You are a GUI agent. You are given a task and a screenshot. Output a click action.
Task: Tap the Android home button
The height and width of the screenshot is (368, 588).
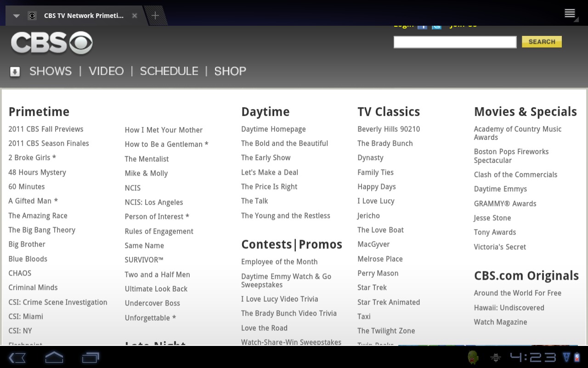[54, 357]
